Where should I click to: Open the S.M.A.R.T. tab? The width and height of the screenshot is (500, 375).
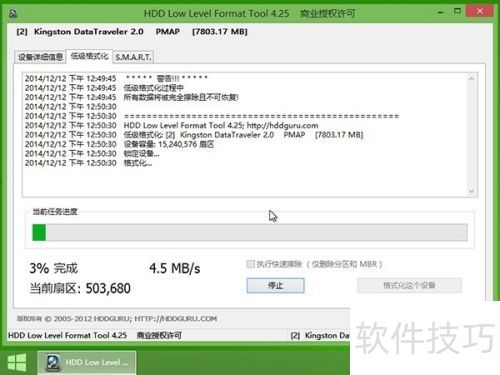(x=133, y=57)
